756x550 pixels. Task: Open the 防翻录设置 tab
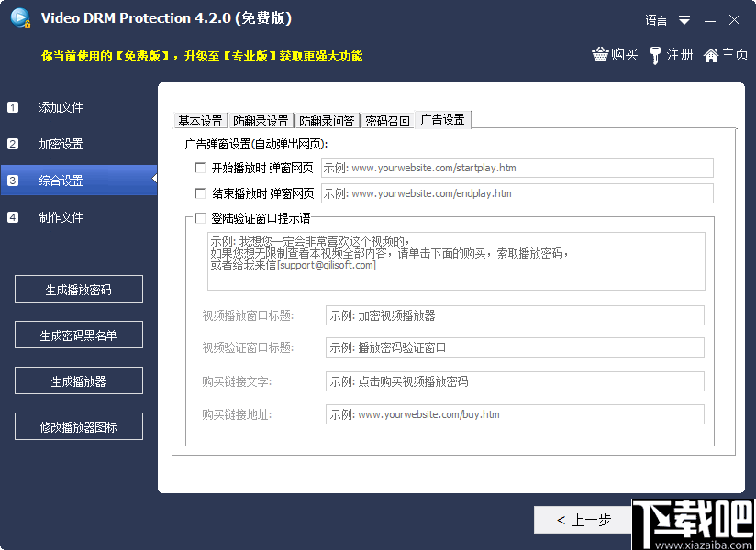260,119
